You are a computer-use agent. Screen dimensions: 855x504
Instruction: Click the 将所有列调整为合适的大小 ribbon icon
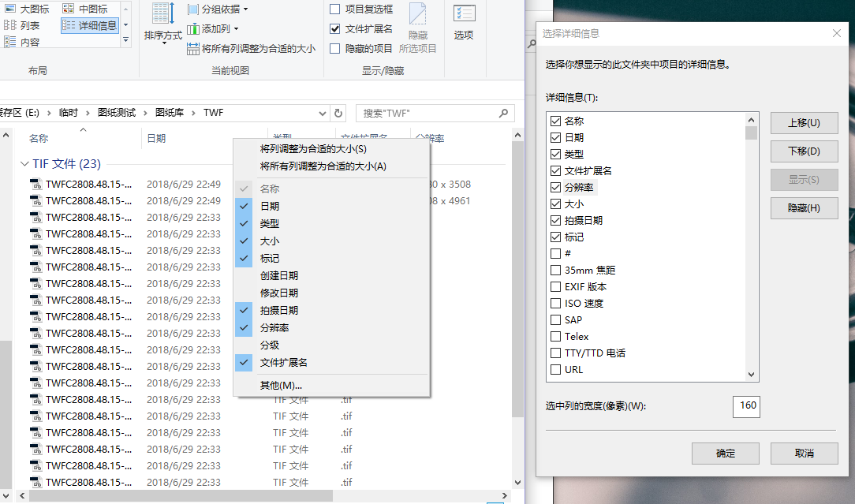(193, 49)
